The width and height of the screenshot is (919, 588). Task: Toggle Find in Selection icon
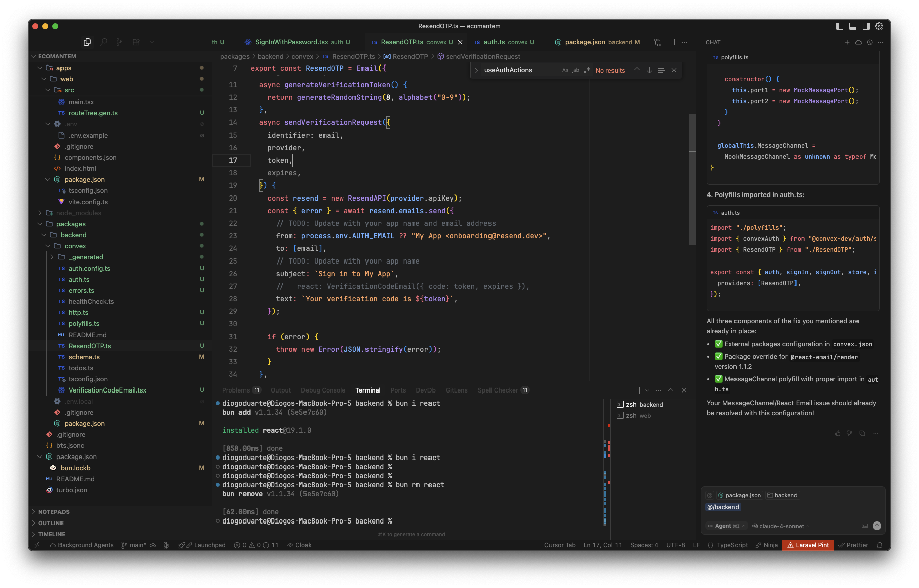(661, 70)
